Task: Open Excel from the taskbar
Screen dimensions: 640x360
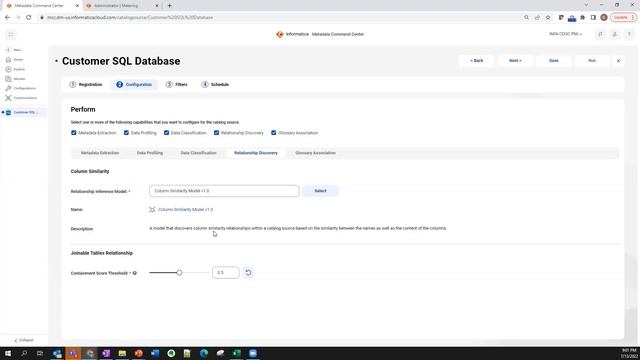Action: tap(237, 353)
